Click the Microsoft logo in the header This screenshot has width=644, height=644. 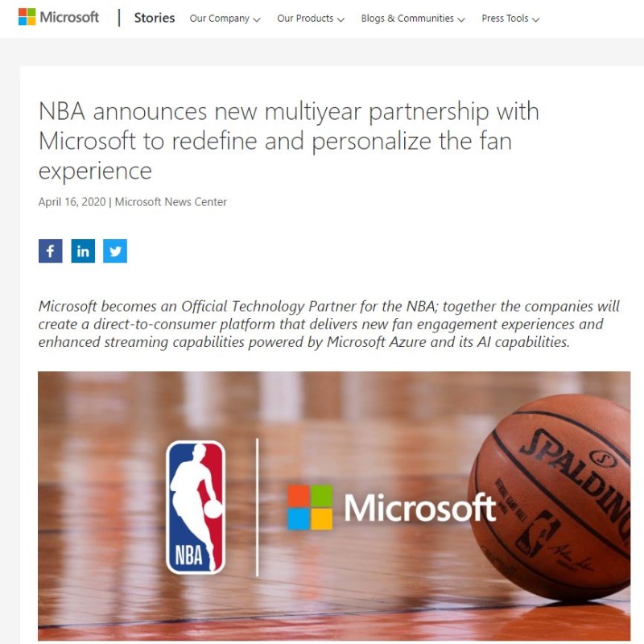58,17
